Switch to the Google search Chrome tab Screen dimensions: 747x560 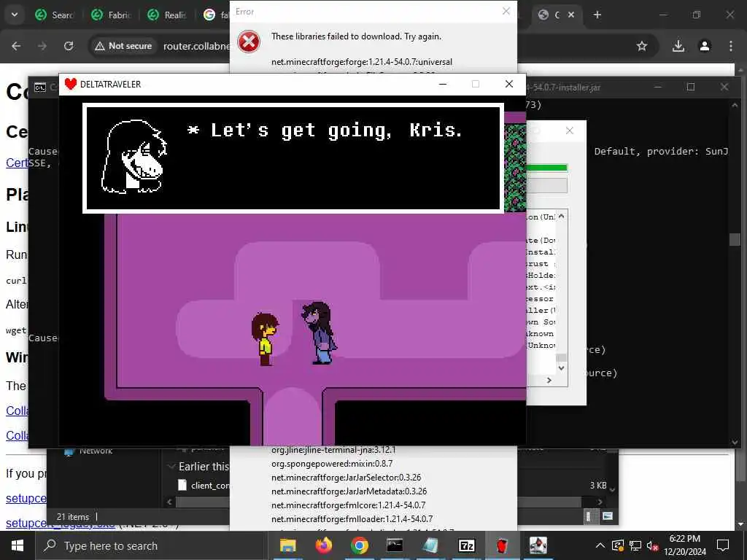[x=215, y=15]
